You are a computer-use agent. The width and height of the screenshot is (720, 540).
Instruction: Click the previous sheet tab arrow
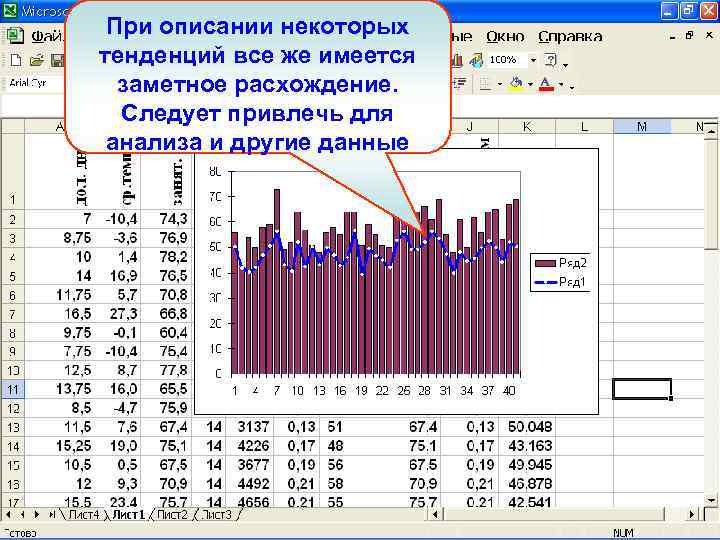point(23,514)
